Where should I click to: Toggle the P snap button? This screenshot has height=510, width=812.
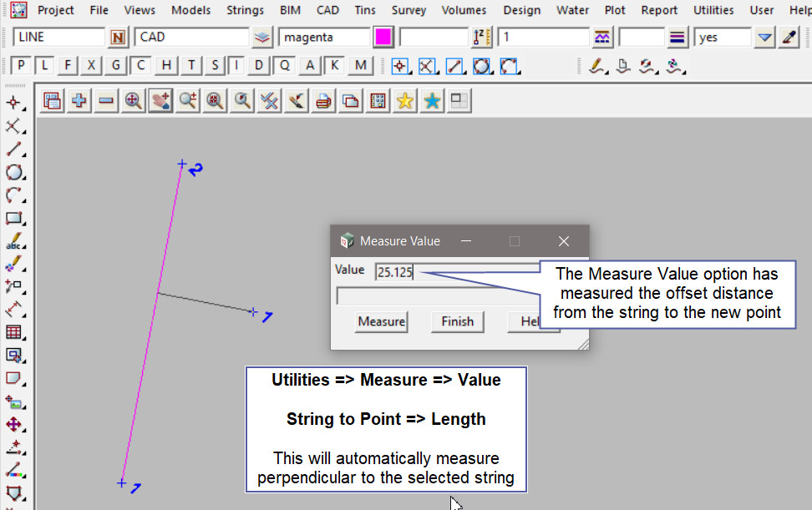(x=22, y=66)
